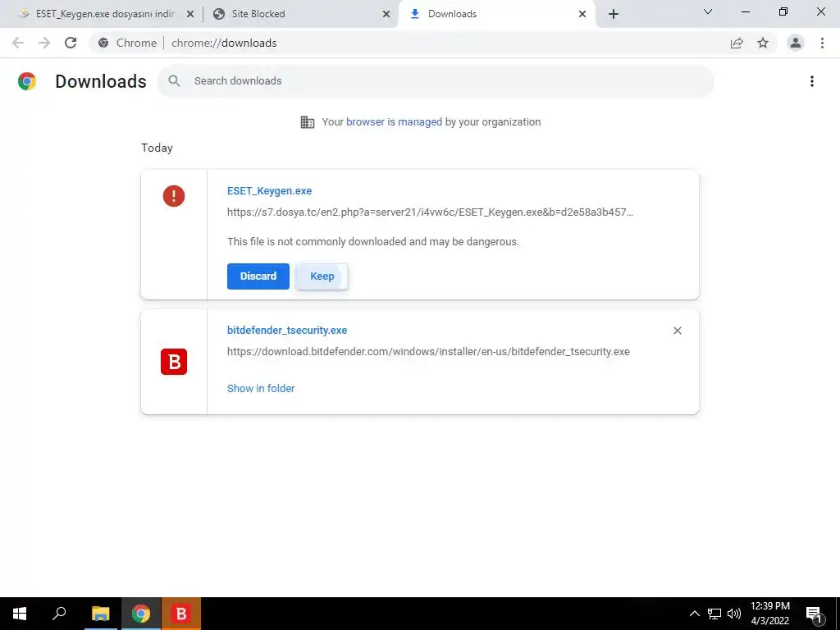Open Chrome's three-dot menu in toolbar
Image resolution: width=840 pixels, height=630 pixels.
[822, 43]
